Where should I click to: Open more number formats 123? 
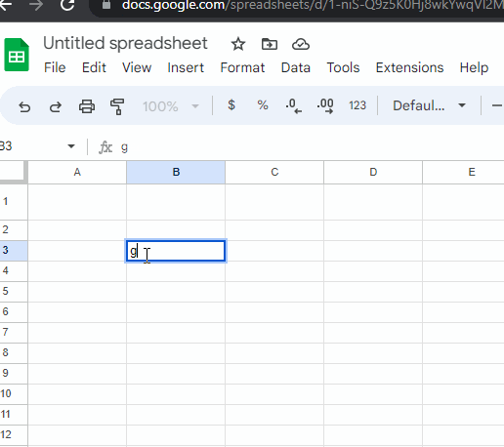click(357, 105)
